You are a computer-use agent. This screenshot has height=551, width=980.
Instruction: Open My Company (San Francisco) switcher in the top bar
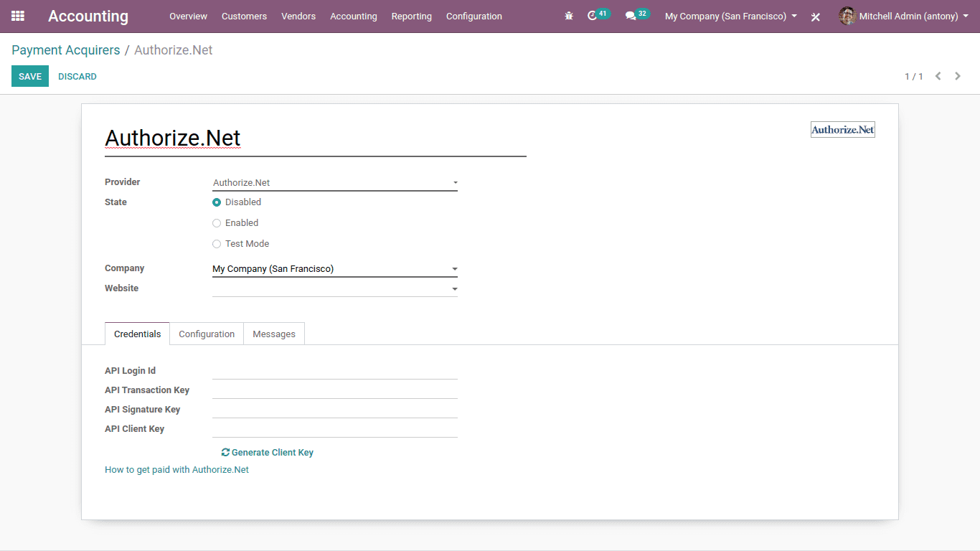pyautogui.click(x=731, y=16)
